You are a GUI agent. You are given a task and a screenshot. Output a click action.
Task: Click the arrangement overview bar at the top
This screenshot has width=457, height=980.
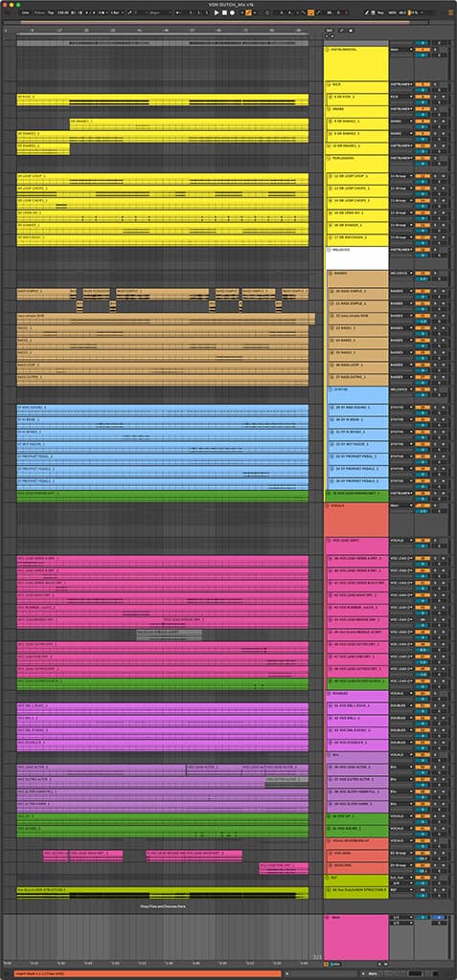(x=215, y=22)
